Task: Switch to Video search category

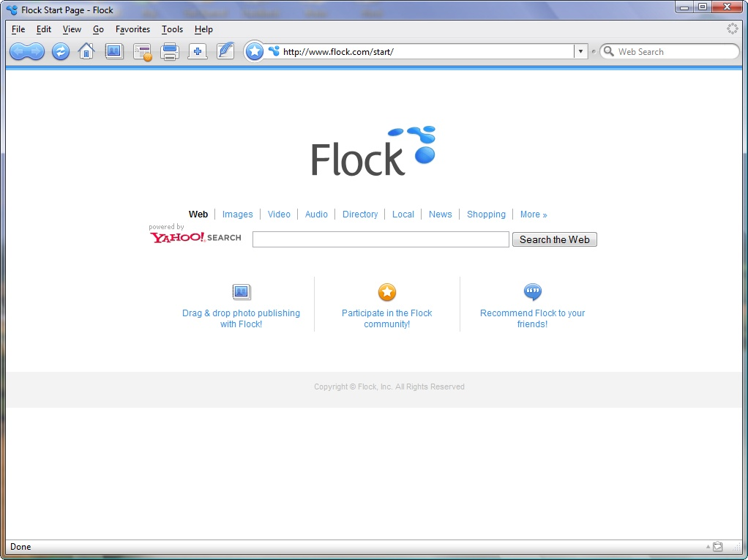Action: point(279,214)
